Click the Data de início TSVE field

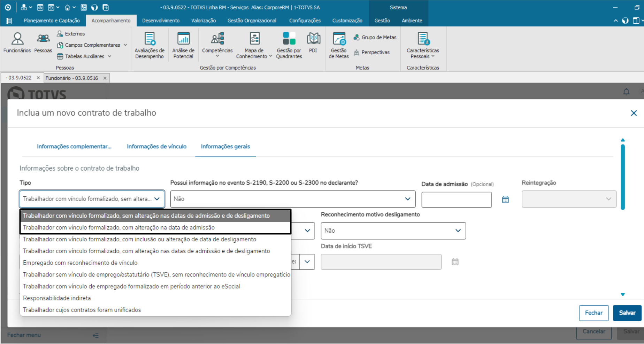click(x=381, y=262)
